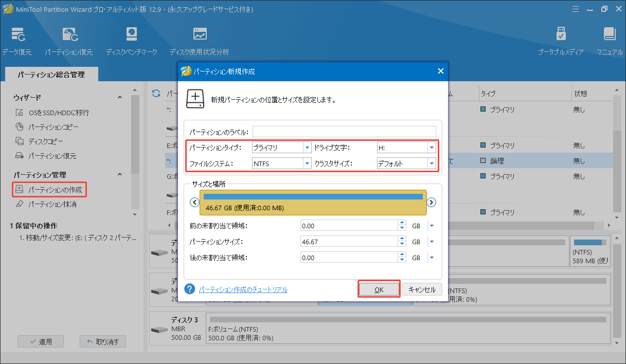This screenshot has height=364, width=626.
Task: Click the 前の未割り当て領域 value field
Action: click(x=349, y=226)
